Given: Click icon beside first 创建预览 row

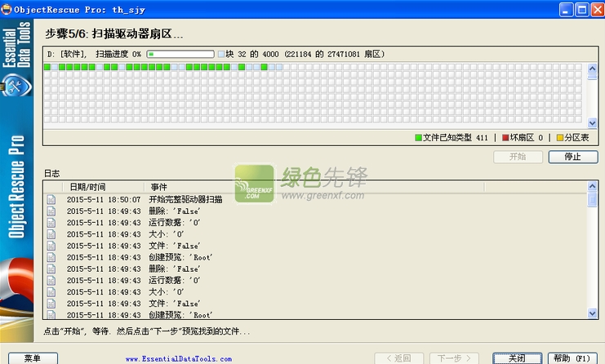Looking at the screenshot, I should (x=51, y=257).
